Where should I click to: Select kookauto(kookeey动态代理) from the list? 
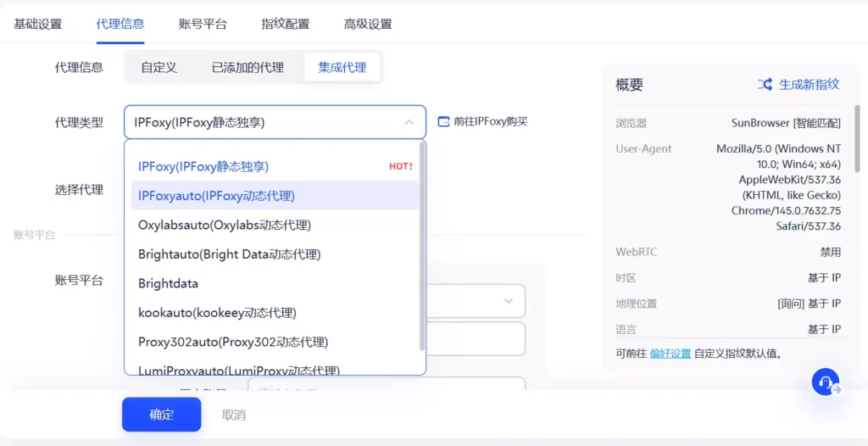pos(217,313)
